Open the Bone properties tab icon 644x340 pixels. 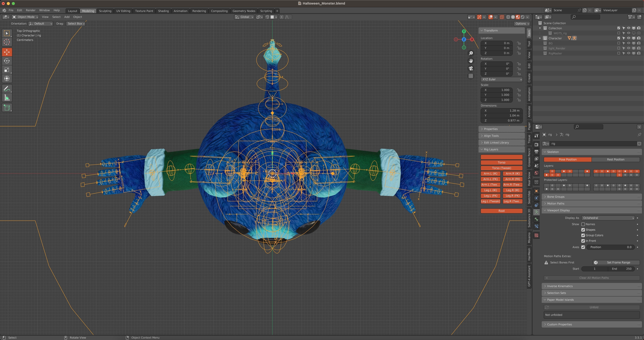pyautogui.click(x=536, y=219)
